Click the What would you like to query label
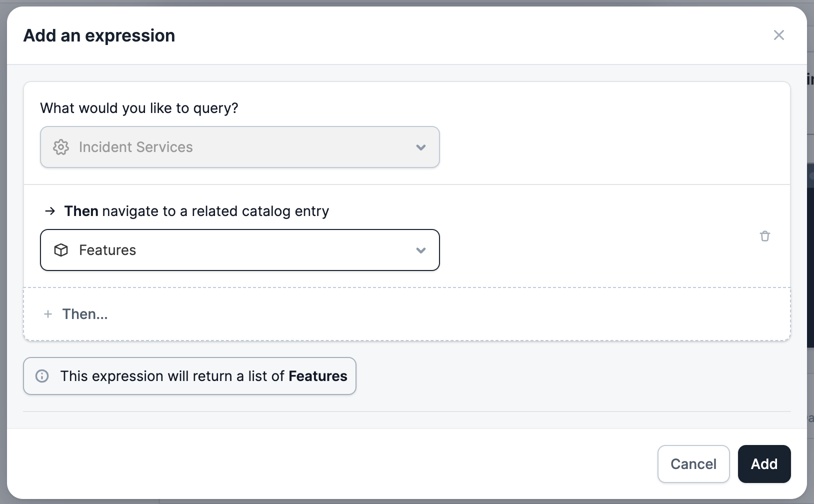814x504 pixels. pos(139,108)
